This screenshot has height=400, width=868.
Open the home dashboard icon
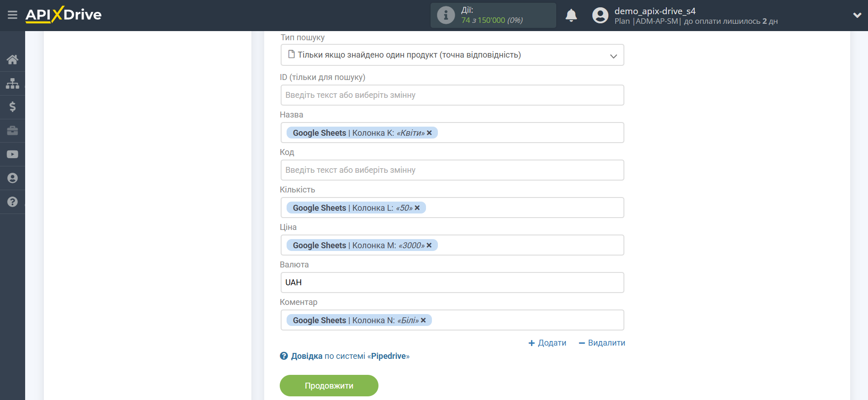click(x=12, y=59)
